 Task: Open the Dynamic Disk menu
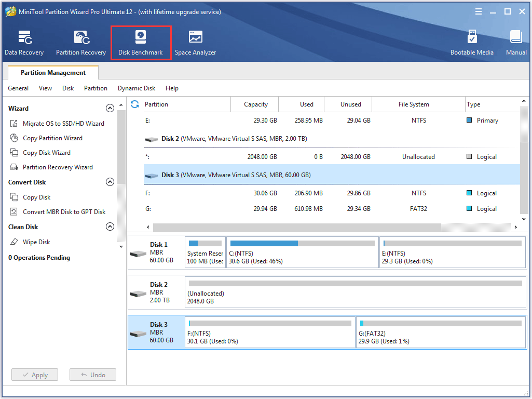[136, 88]
